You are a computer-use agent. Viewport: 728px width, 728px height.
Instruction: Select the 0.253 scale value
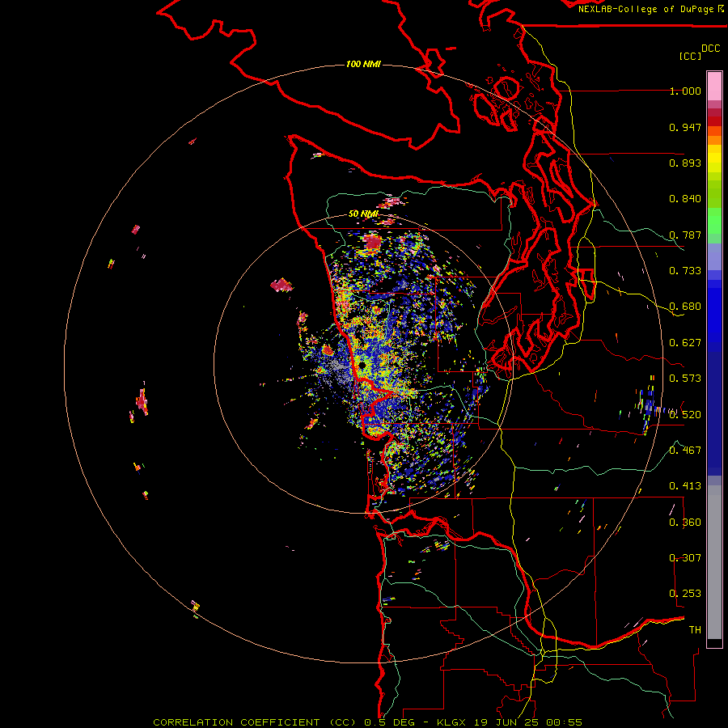pyautogui.click(x=685, y=594)
